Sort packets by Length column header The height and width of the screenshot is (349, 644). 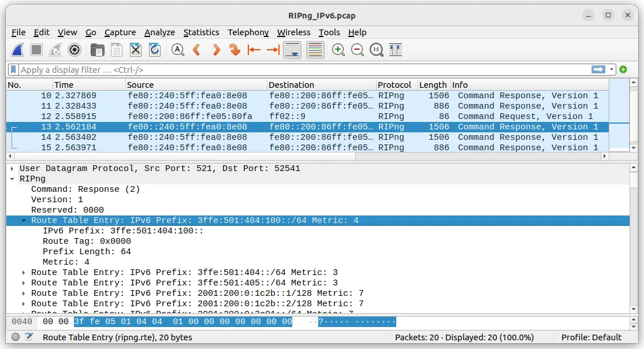(x=434, y=85)
